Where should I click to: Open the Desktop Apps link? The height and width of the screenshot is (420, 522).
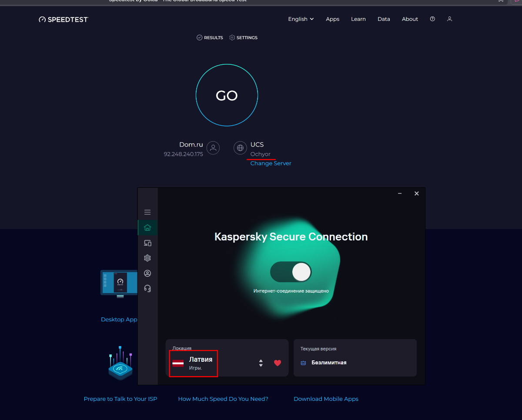point(119,320)
